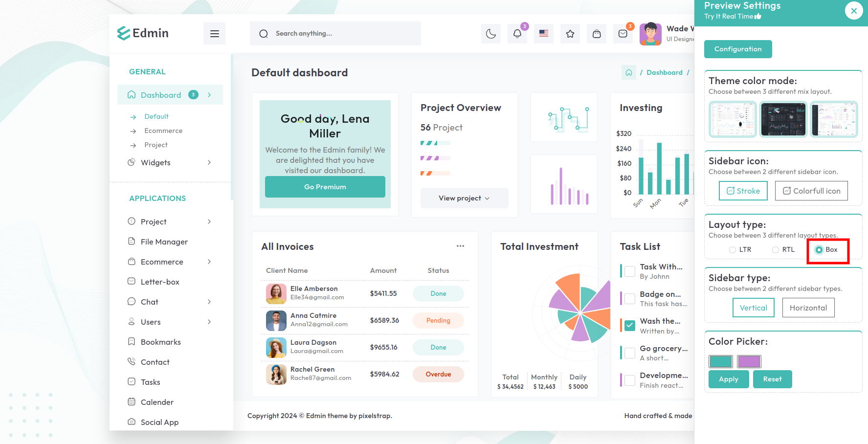Viewport: 868px width, 444px height.
Task: Select the RTL layout radio button
Action: [x=776, y=250]
